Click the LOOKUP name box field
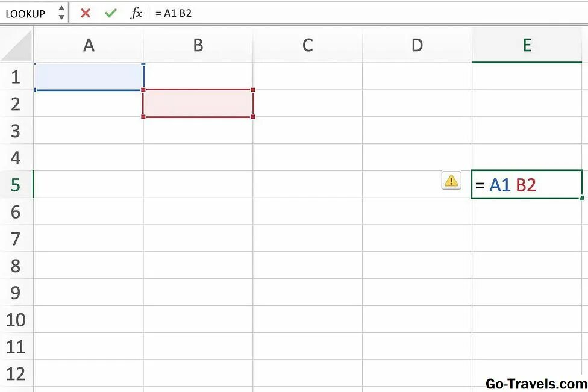The image size is (588, 392). (x=26, y=13)
